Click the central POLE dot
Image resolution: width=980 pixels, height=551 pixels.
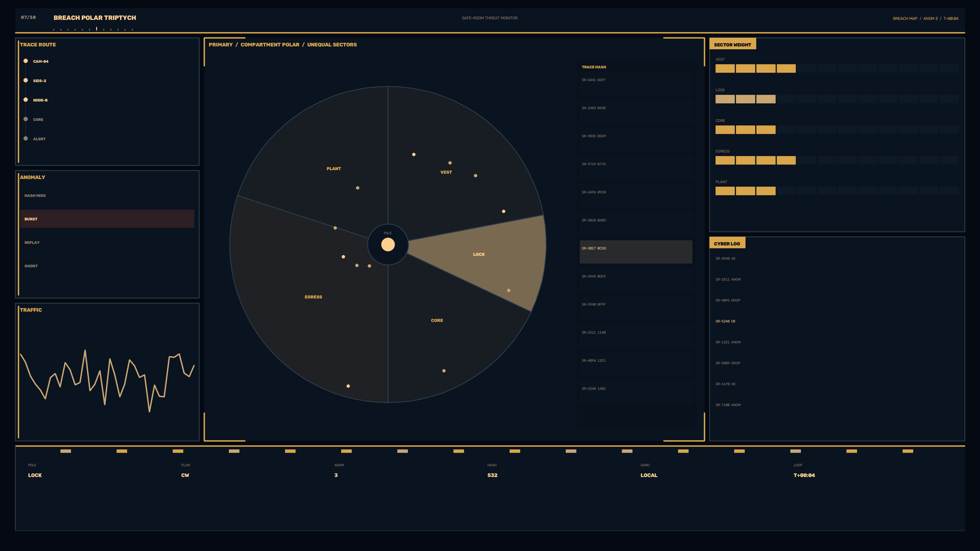coord(388,245)
